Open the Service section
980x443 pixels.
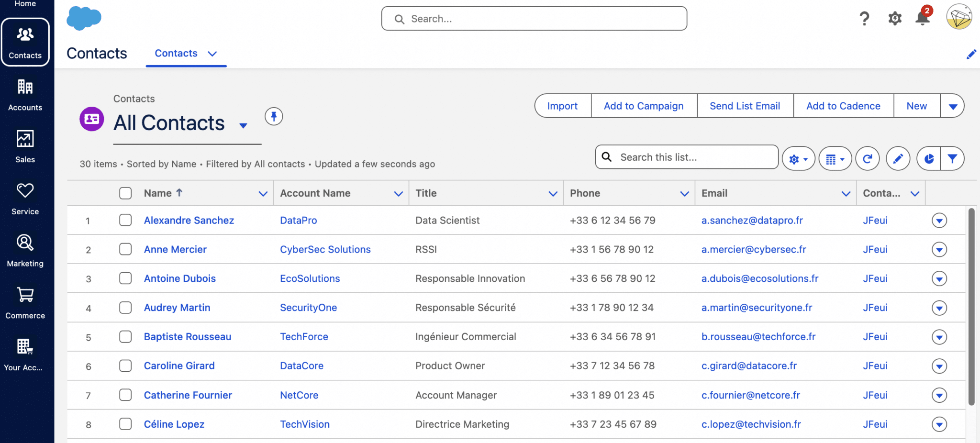pos(25,199)
